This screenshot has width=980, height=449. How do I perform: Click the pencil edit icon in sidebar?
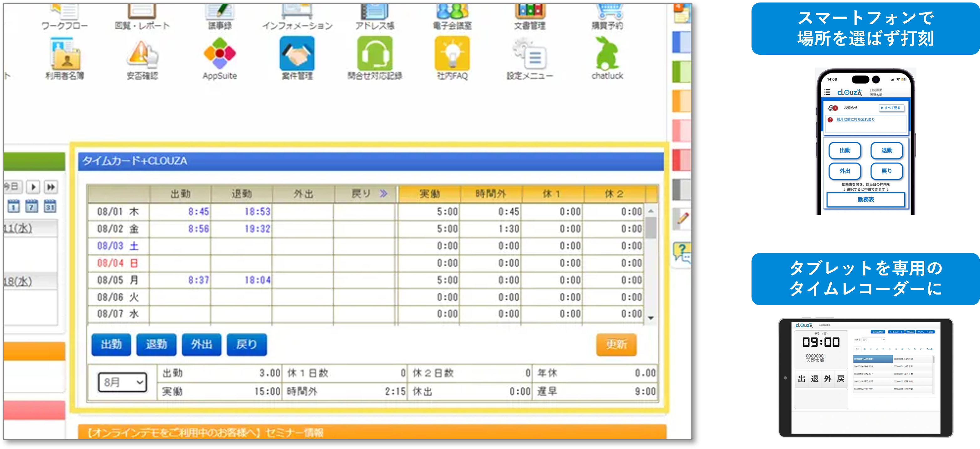click(683, 218)
